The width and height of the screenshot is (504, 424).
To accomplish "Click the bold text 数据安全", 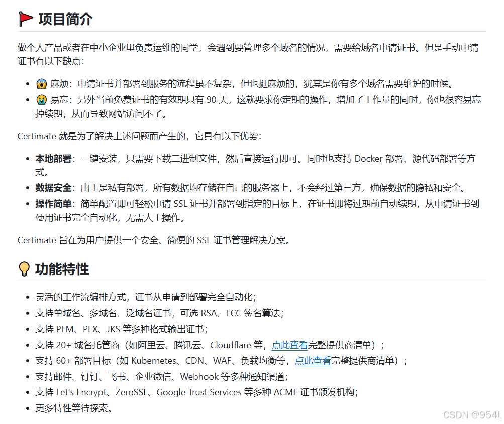I will point(53,188).
